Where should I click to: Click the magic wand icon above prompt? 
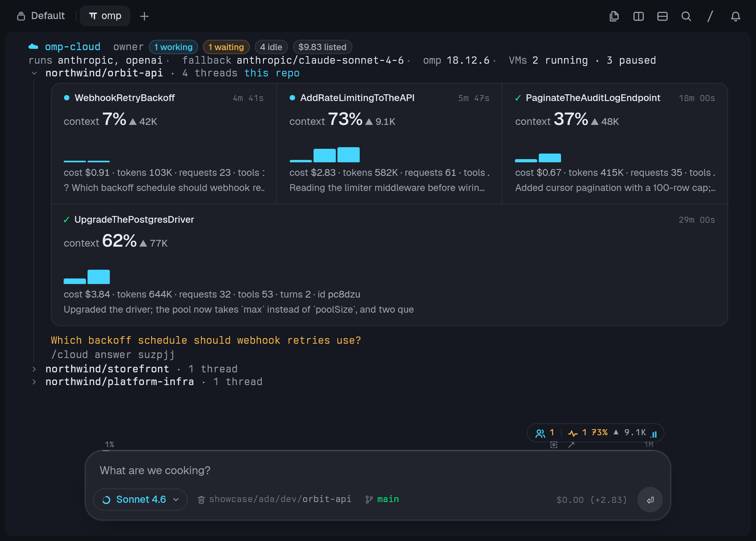571,445
